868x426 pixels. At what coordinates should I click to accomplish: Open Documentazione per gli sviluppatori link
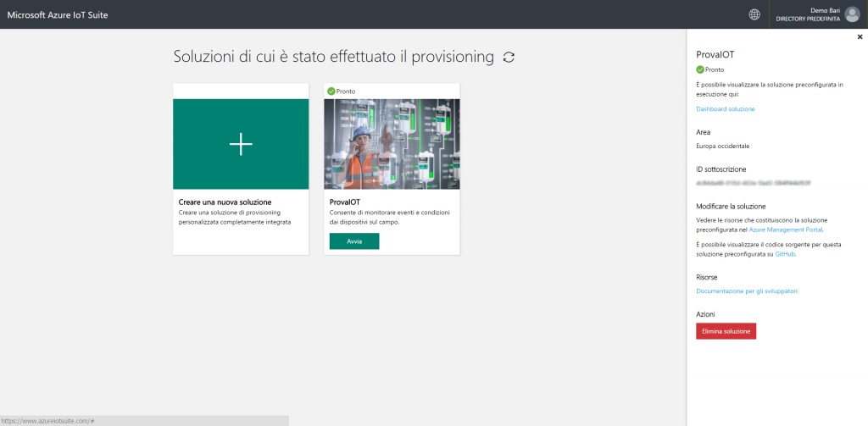tap(747, 291)
